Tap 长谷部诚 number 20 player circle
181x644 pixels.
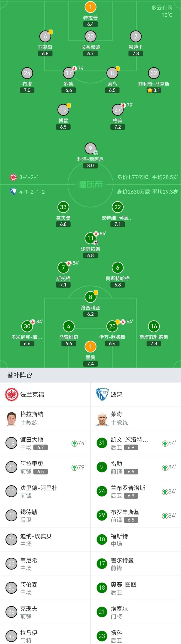pos(90,36)
